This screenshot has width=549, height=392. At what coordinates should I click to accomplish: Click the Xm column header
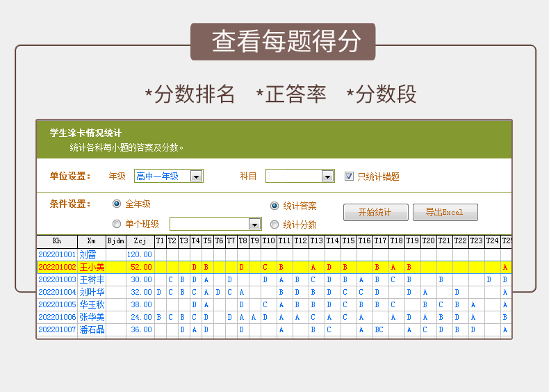point(91,241)
